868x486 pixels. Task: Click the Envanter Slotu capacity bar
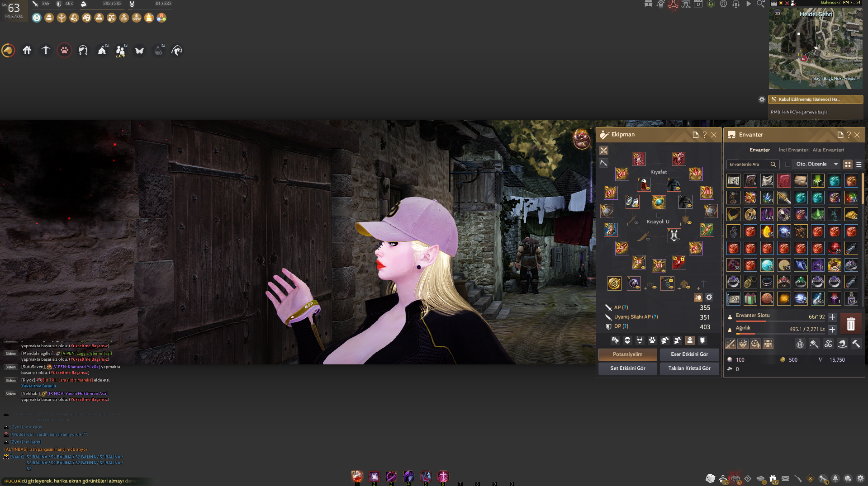click(x=781, y=321)
